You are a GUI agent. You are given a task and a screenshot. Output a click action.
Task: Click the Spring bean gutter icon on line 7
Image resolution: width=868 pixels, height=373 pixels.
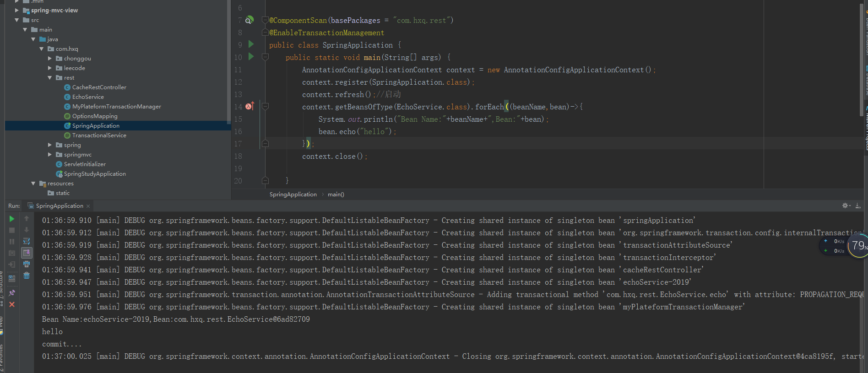coord(250,20)
